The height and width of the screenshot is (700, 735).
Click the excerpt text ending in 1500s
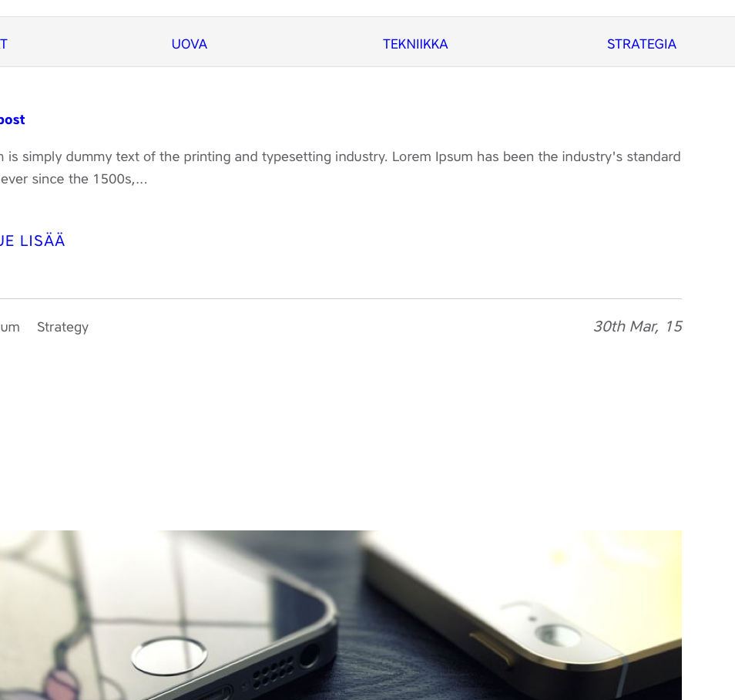click(x=74, y=179)
